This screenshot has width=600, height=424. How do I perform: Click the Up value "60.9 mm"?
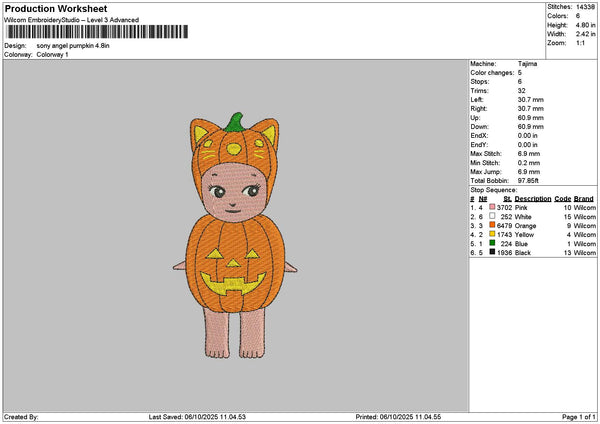coord(530,118)
